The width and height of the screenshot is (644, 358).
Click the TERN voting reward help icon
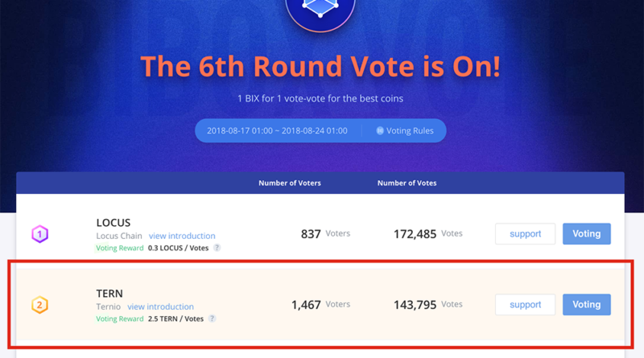tap(213, 319)
